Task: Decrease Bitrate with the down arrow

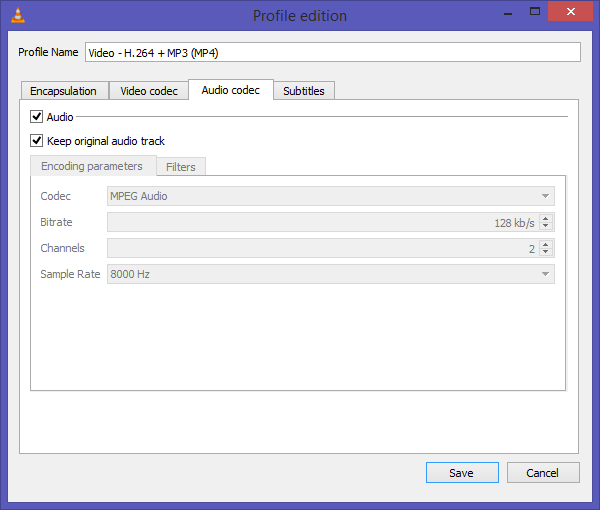Action: pos(546,226)
